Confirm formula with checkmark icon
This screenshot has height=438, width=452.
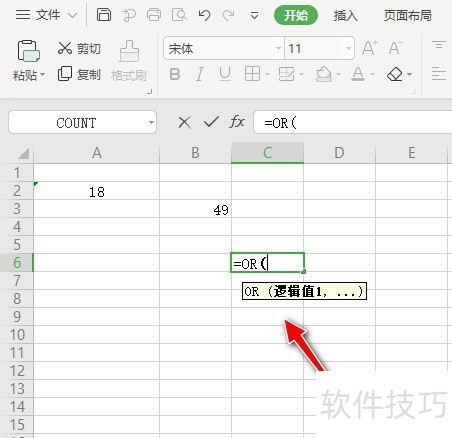(x=211, y=122)
